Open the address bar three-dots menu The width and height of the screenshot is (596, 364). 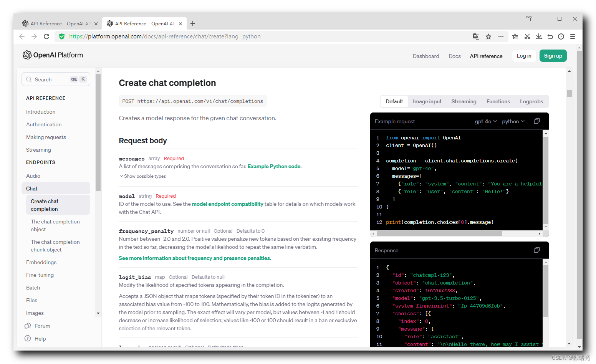tap(501, 36)
